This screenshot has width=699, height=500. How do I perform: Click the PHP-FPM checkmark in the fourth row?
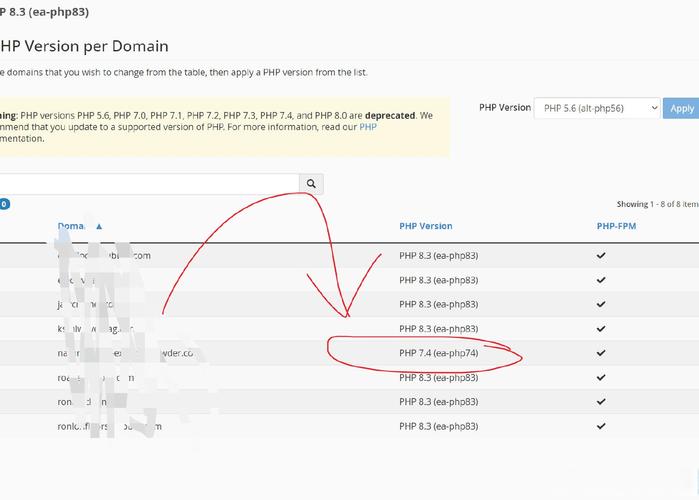[601, 329]
